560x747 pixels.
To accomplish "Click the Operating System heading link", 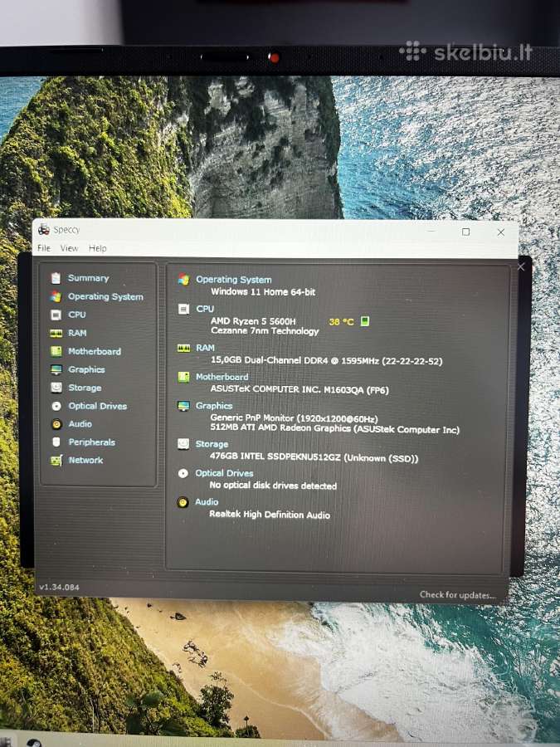I will [x=234, y=280].
